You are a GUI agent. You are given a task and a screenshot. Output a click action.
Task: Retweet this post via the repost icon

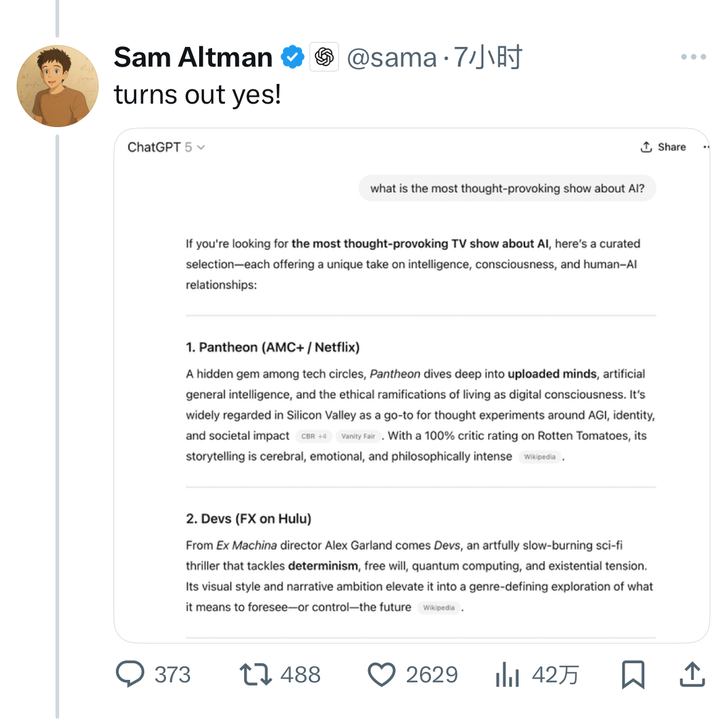(255, 674)
